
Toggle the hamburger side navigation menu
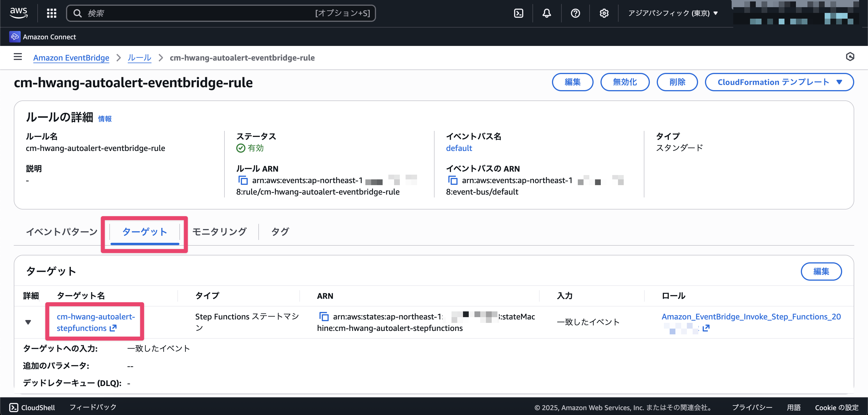click(18, 57)
